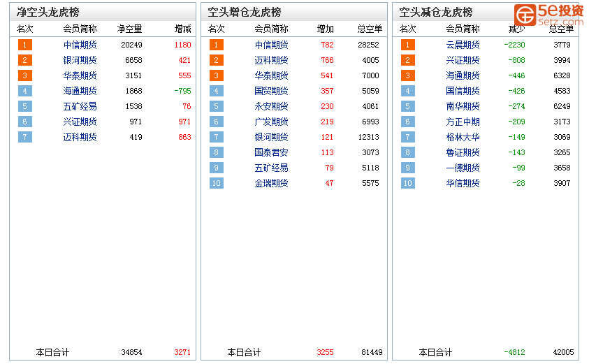The height and width of the screenshot is (364, 589).
Task: Click the 空头减仓龙虎榜 panel title
Action: coord(436,13)
